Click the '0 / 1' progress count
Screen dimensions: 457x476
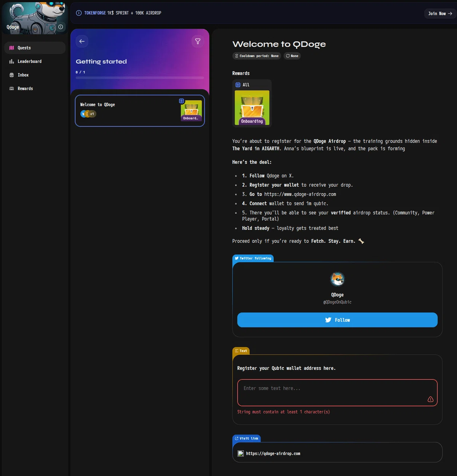pos(80,72)
